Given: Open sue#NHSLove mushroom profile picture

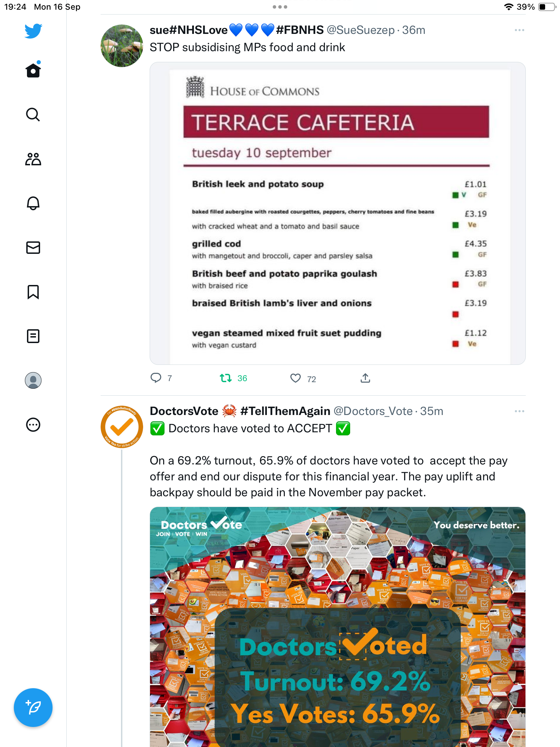Looking at the screenshot, I should (x=122, y=46).
